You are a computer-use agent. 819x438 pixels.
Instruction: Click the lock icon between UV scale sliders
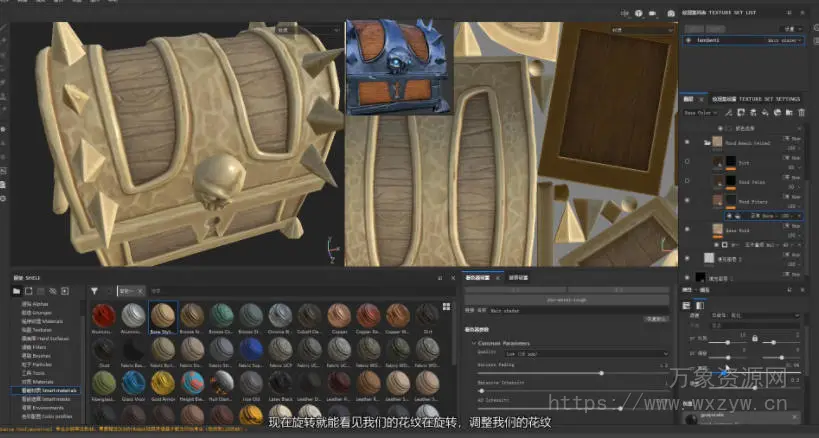[x=754, y=338]
